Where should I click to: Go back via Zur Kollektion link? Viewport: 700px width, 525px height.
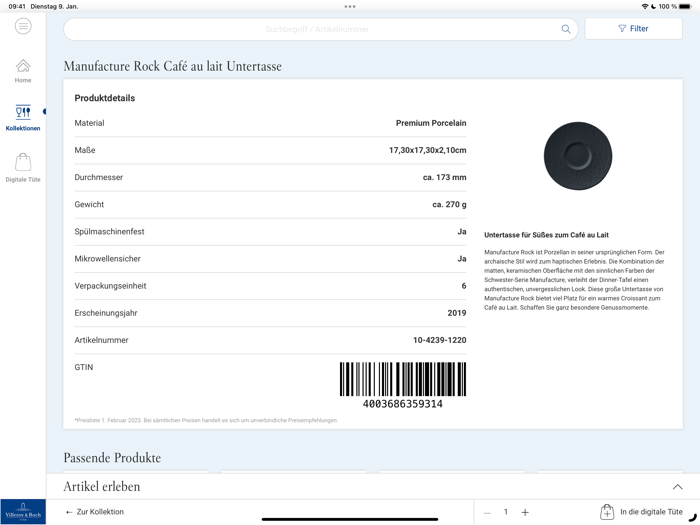click(x=95, y=512)
